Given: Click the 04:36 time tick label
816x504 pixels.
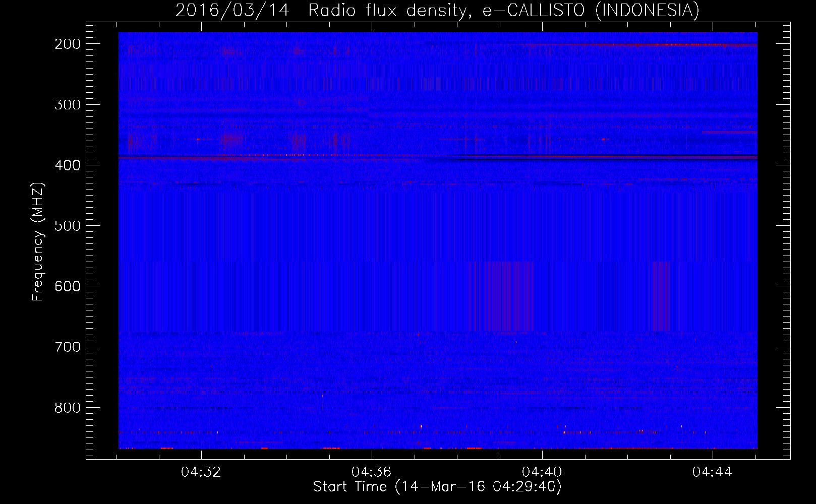Looking at the screenshot, I should (372, 472).
